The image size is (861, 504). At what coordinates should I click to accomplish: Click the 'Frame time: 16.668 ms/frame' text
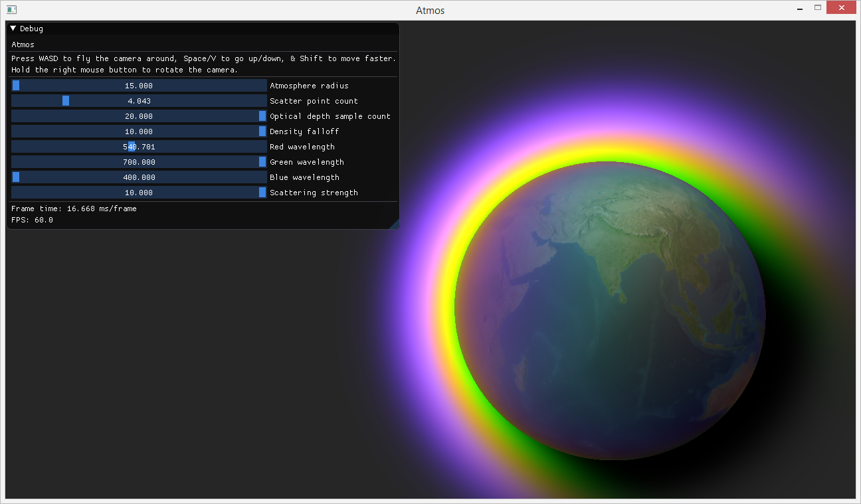click(74, 209)
